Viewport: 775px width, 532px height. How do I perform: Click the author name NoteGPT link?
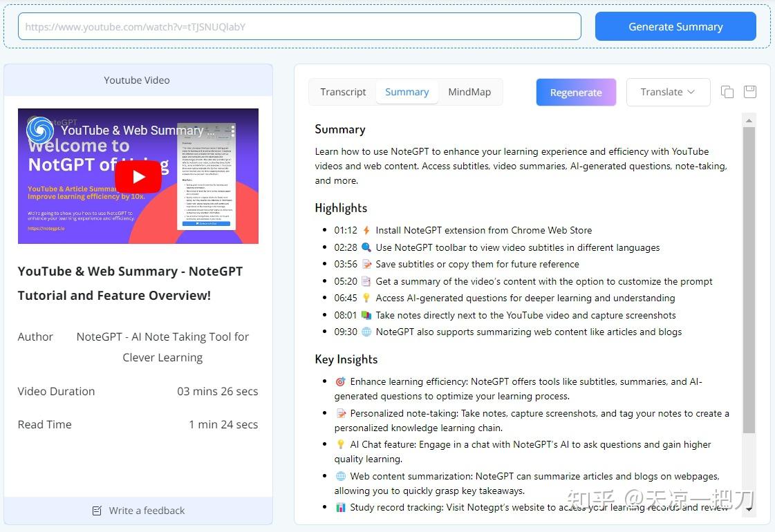(x=162, y=346)
